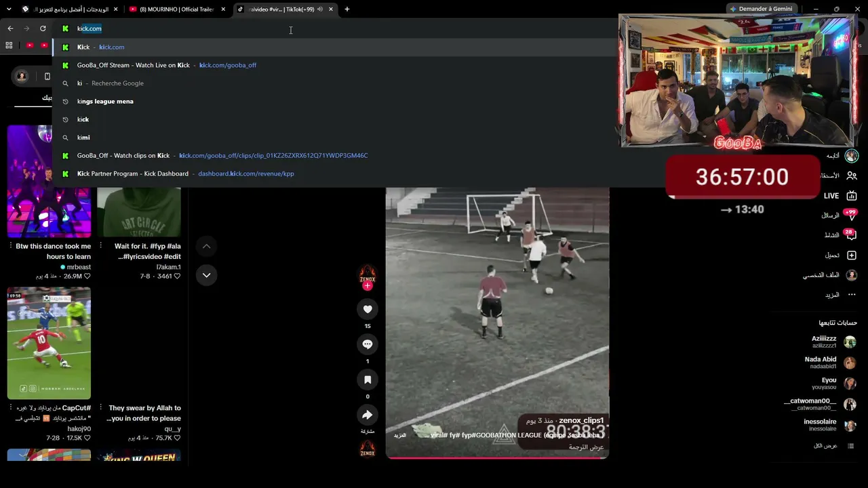Open the red-shirt football video thumbnail
Screen dimensions: 868x488
coord(49,343)
